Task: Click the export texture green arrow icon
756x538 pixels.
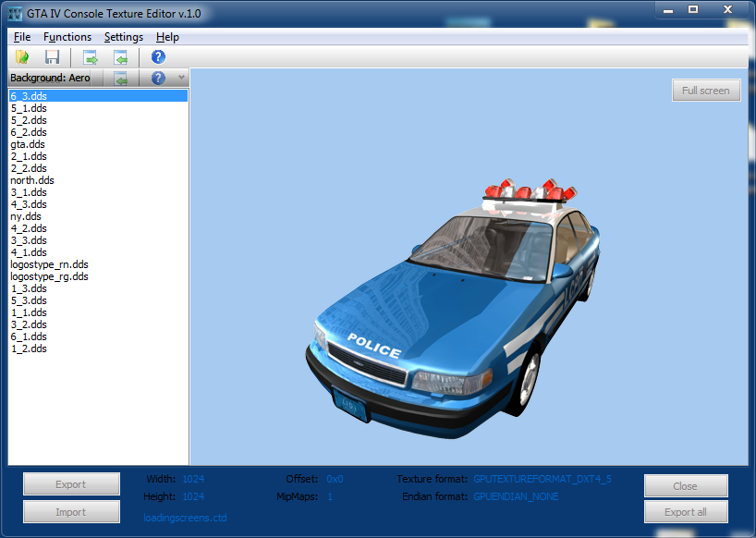Action: (91, 57)
